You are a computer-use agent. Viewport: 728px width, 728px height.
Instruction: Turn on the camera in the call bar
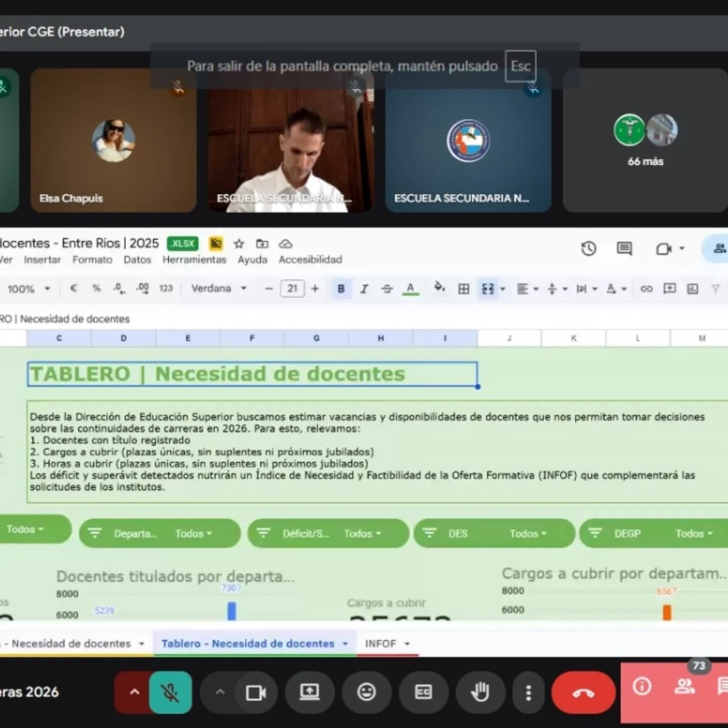pyautogui.click(x=255, y=692)
